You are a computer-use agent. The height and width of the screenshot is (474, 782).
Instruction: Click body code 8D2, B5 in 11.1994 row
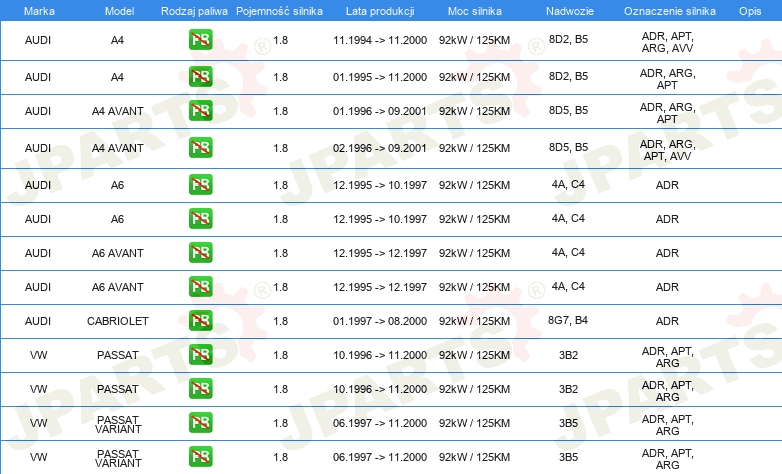click(568, 39)
